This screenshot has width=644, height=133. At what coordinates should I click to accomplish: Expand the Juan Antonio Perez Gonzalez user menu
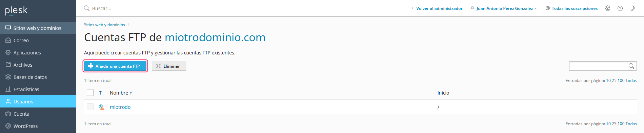pos(504,9)
